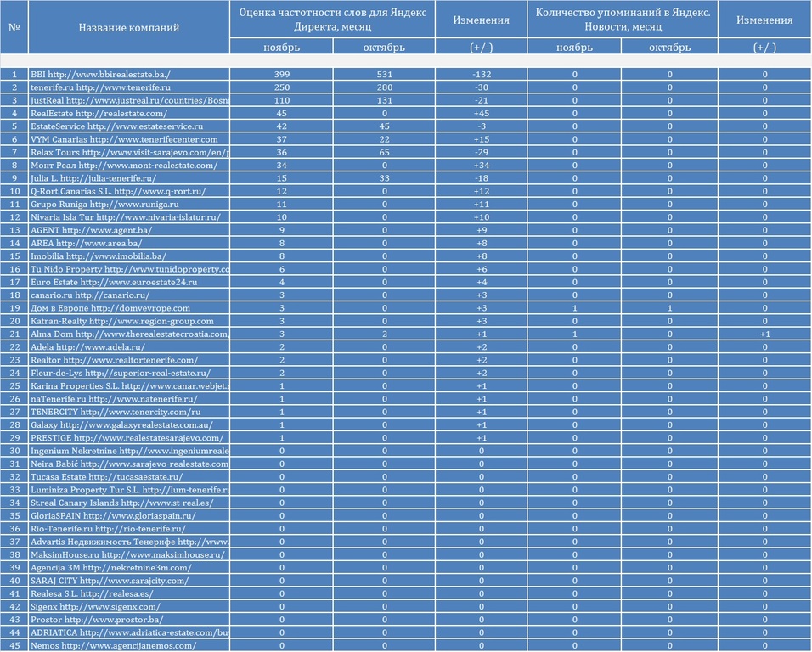Screen dimensions: 812x652
Task: Click Ingenium Nekretnine company cell
Action: [x=129, y=451]
